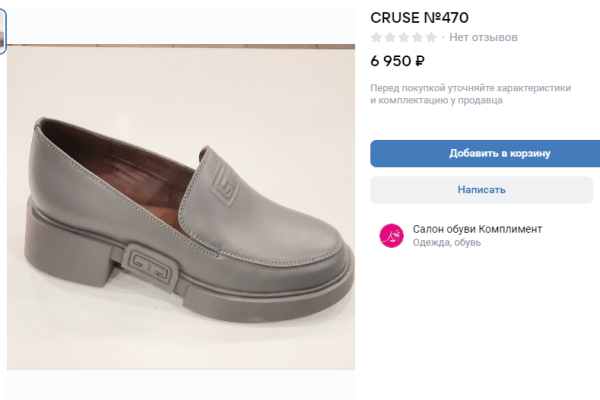Click the Одежда, обувь category label
Image resolution: width=600 pixels, height=400 pixels.
pos(446,243)
